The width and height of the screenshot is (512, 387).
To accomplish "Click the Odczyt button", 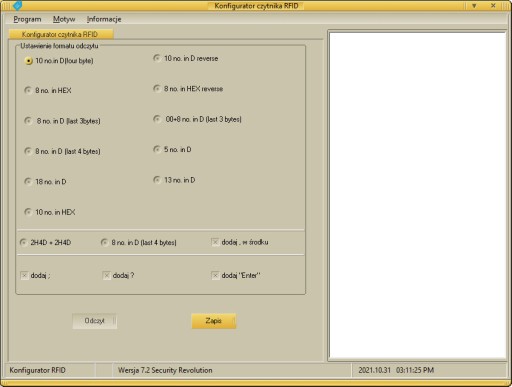I will coord(95,321).
